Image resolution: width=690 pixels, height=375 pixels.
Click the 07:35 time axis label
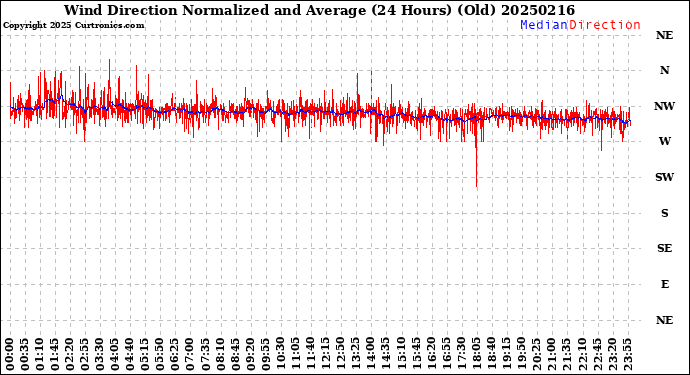click(206, 354)
